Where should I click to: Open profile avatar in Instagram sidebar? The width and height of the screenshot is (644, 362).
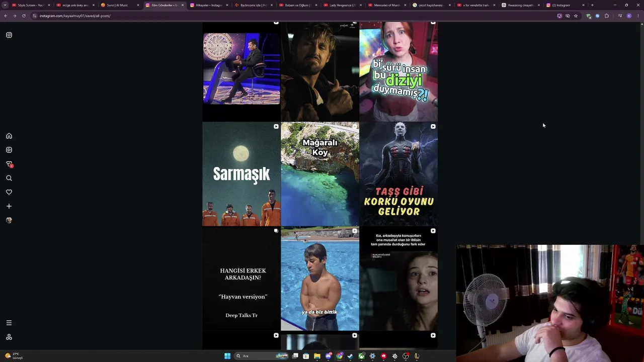click(9, 220)
